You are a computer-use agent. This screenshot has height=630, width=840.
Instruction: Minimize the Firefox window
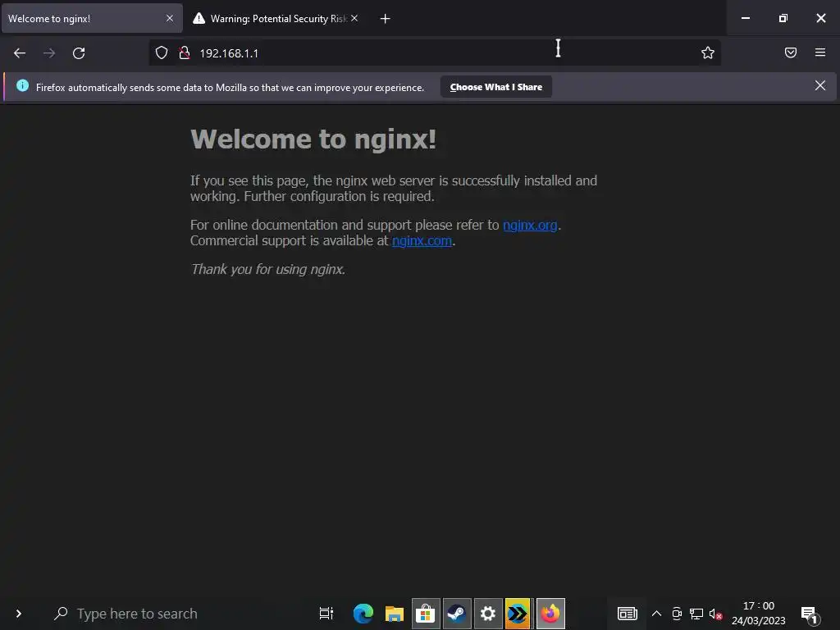click(745, 18)
